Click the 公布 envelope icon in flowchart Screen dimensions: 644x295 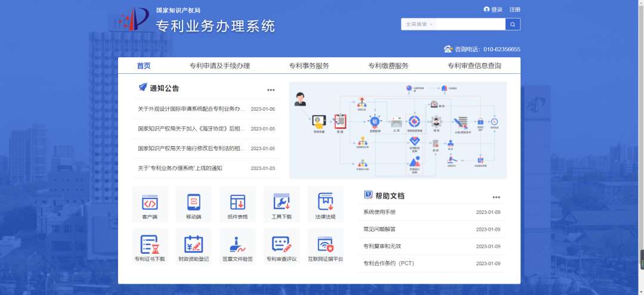click(x=397, y=122)
